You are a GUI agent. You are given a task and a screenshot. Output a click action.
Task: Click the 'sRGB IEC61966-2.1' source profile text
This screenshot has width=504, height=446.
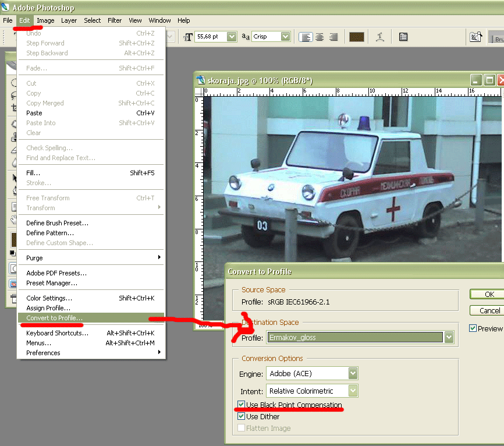click(299, 302)
